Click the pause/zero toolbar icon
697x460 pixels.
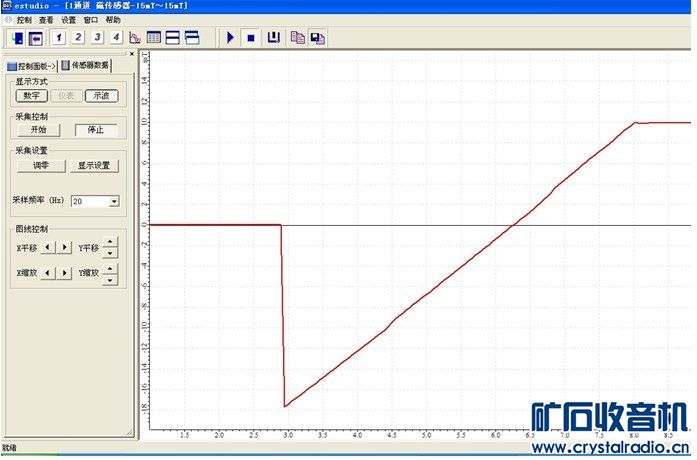tap(273, 38)
